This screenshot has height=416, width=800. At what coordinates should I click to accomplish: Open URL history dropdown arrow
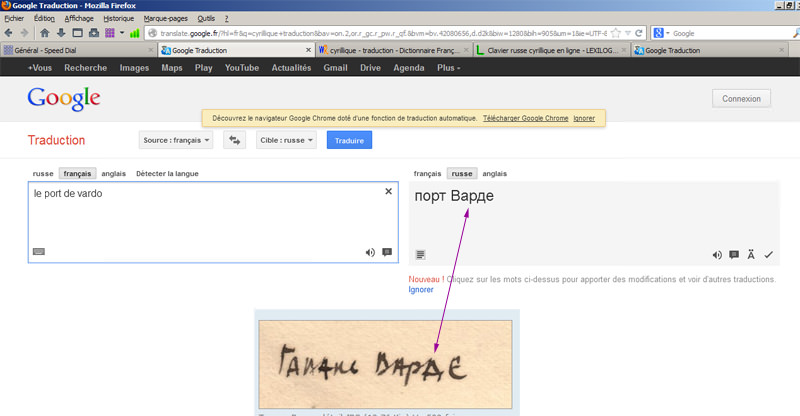pyautogui.click(x=628, y=33)
